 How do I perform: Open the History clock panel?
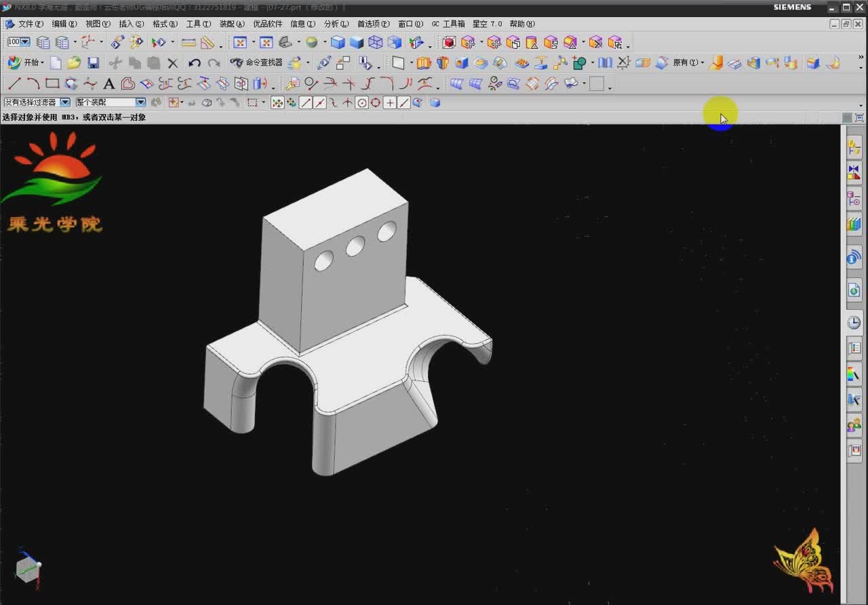[x=854, y=323]
